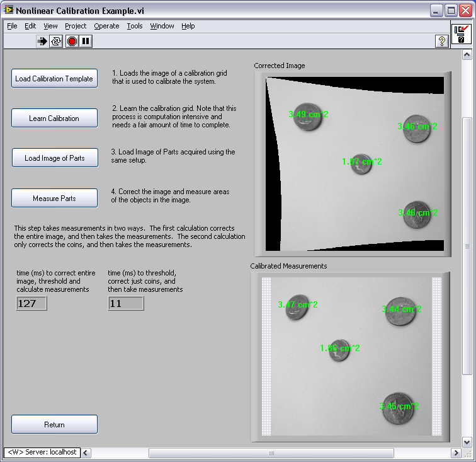
Task: Open the Tools menu
Action: (x=135, y=26)
